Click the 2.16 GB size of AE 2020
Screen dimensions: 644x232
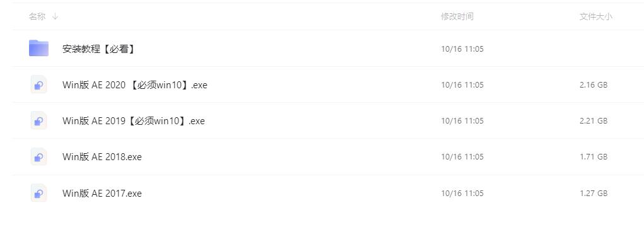[594, 85]
